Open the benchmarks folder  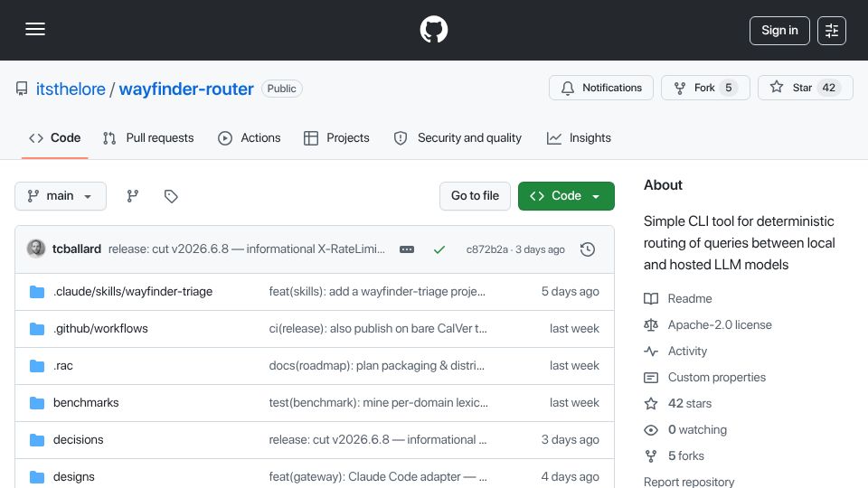pos(86,403)
